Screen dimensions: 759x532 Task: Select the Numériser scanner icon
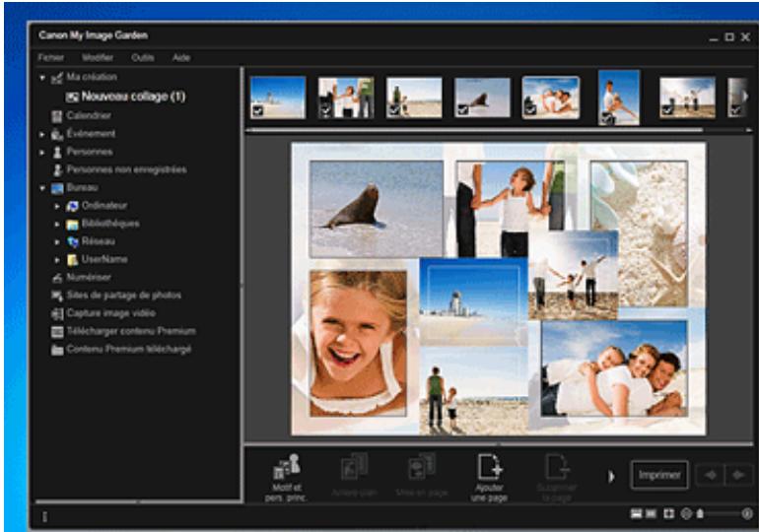tap(56, 278)
